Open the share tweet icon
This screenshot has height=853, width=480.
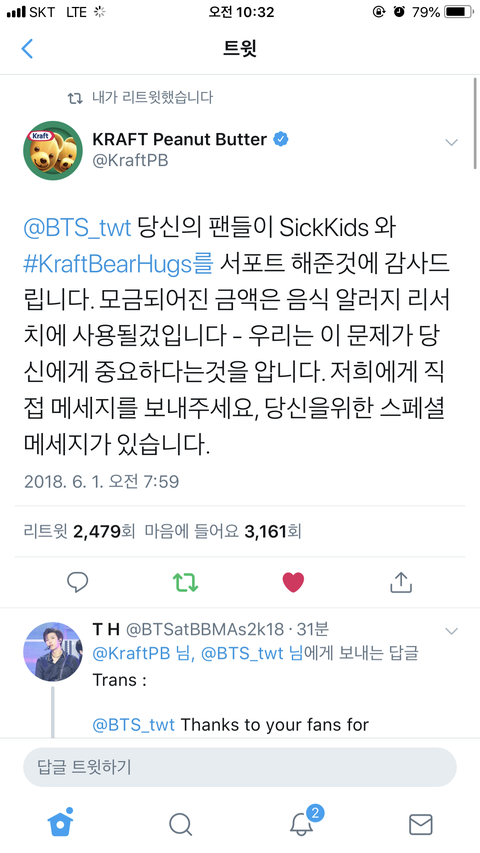click(x=401, y=581)
